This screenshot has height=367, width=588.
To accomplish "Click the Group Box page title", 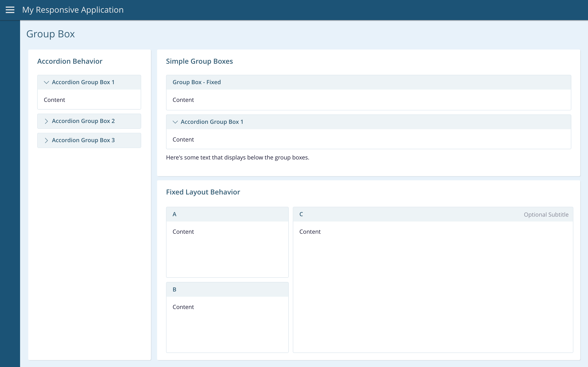I will point(50,34).
